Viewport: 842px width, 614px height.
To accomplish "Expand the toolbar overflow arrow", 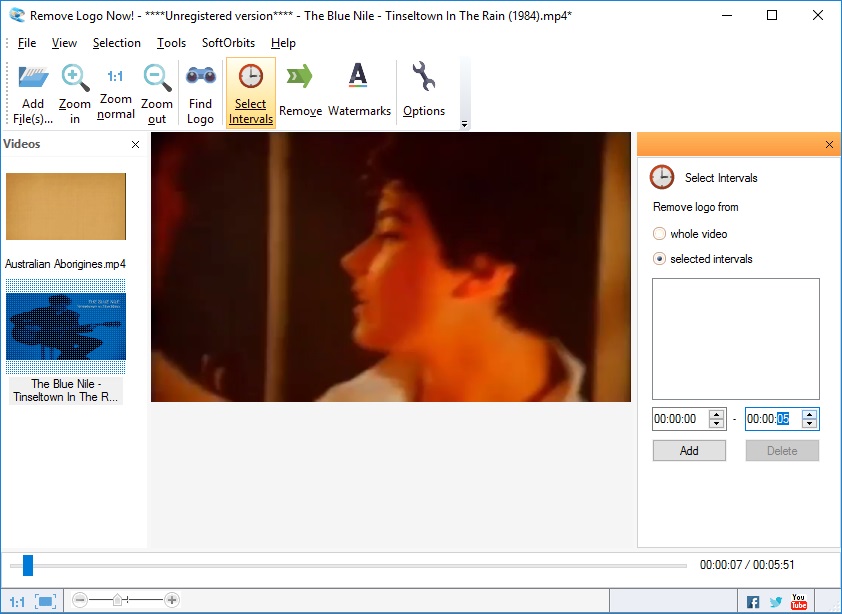I will (464, 124).
